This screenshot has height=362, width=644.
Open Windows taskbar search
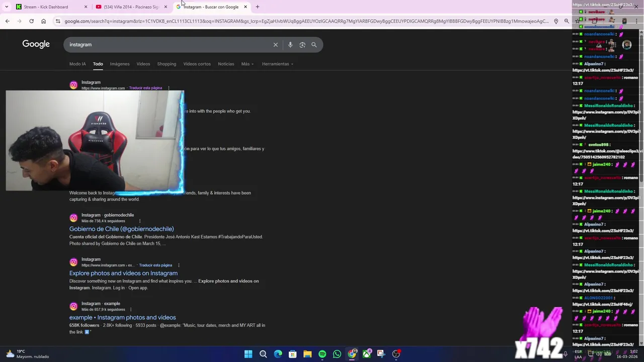click(x=263, y=354)
